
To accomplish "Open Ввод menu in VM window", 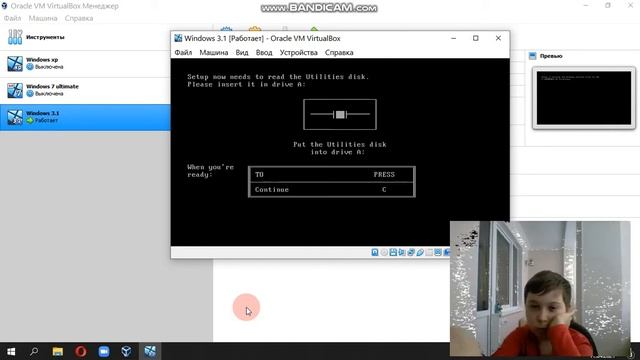I will 264,53.
